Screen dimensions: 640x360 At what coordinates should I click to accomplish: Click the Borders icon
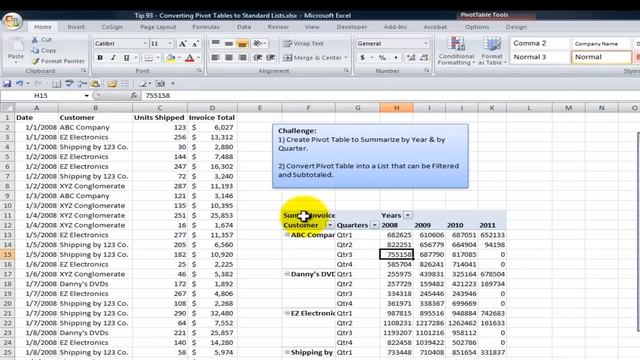click(149, 58)
